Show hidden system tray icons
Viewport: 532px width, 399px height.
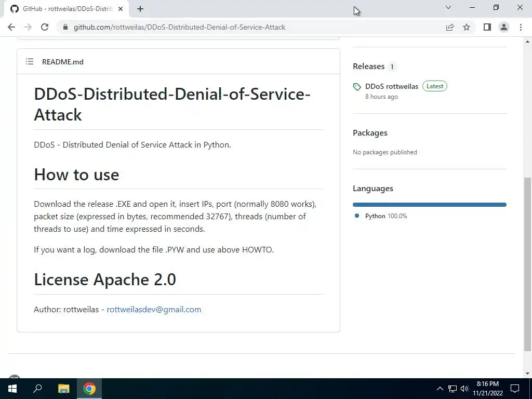[x=440, y=389]
